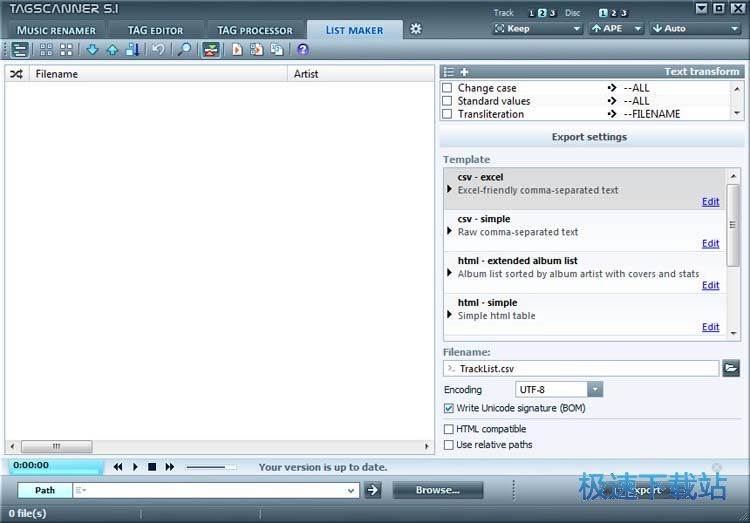
Task: Uncheck Write Unicode signature (BOM)
Action: click(449, 408)
